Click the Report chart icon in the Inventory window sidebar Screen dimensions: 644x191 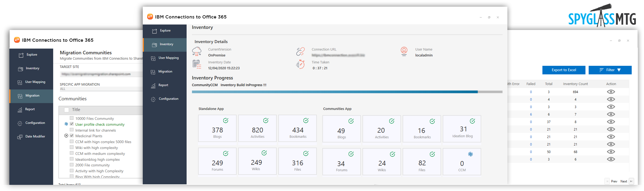(153, 86)
